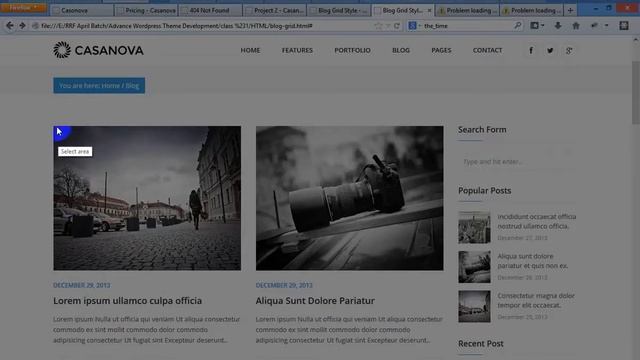Click the Incididunt popular post thumbnail
The image size is (640, 360).
[x=474, y=227]
